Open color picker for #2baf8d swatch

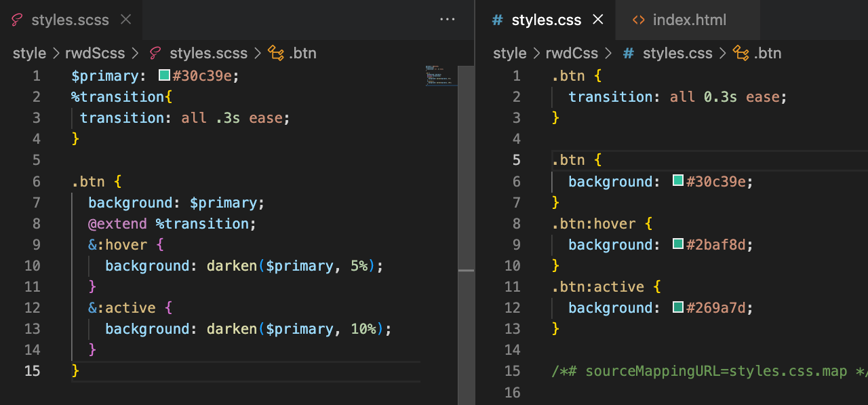point(677,244)
